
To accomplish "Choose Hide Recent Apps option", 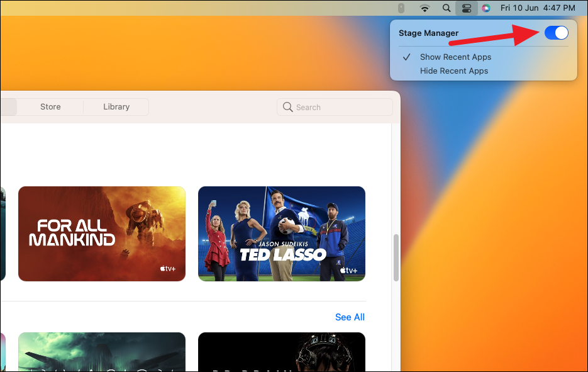I will click(x=454, y=71).
